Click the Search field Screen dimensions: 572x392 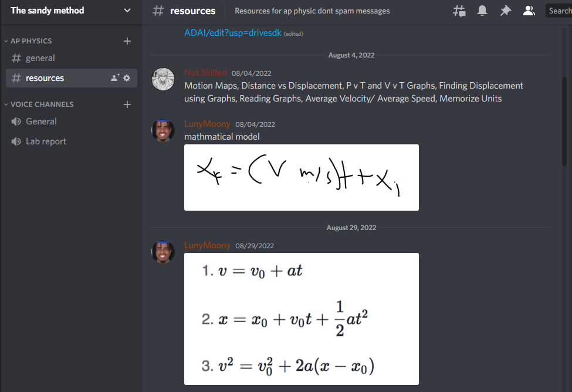tap(559, 11)
